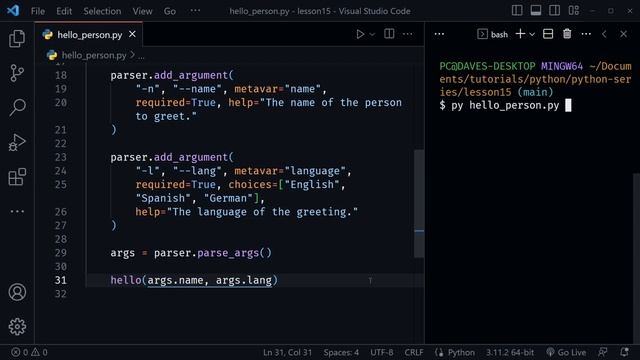Change file encoding UTF-8
Image resolution: width=640 pixels, height=360 pixels.
coord(382,352)
